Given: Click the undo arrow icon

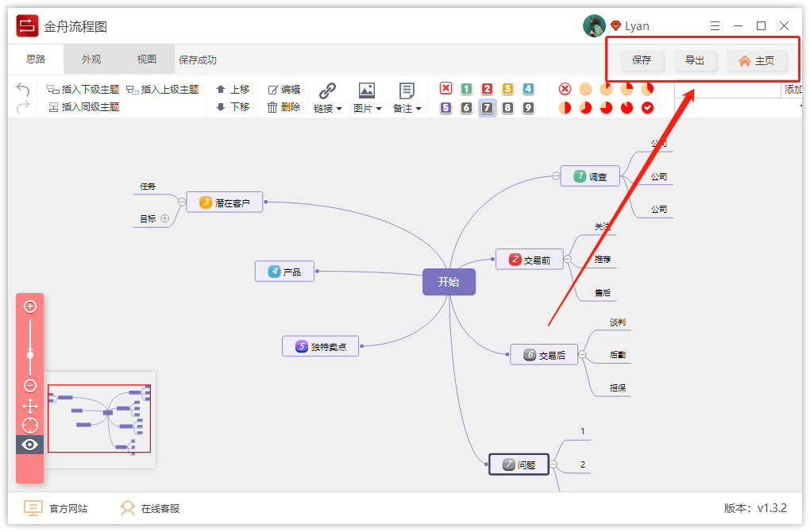Looking at the screenshot, I should (23, 90).
